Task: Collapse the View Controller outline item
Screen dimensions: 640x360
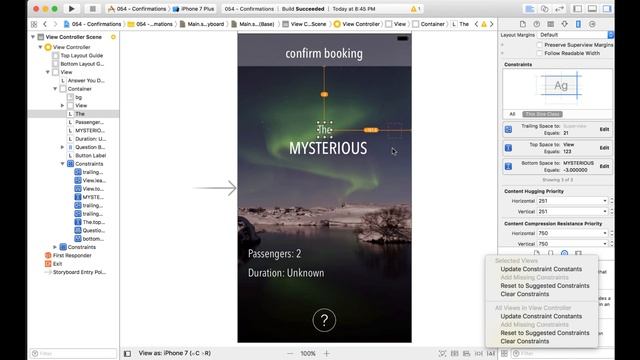Action: pos(40,47)
